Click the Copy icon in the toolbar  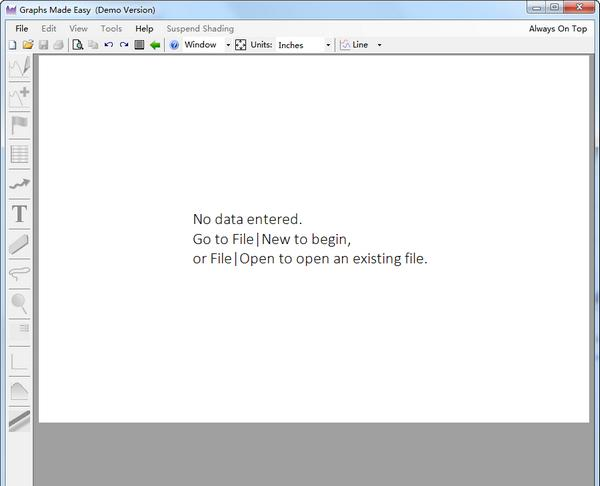point(93,45)
